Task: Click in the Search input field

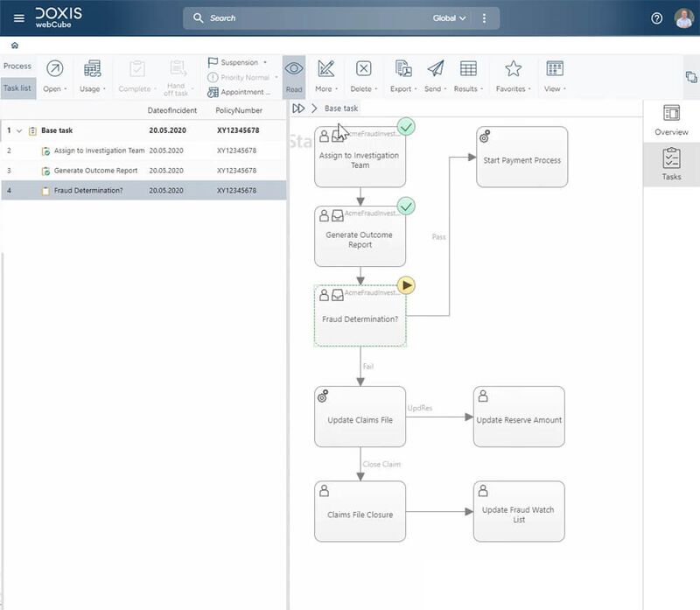Action: (x=315, y=18)
